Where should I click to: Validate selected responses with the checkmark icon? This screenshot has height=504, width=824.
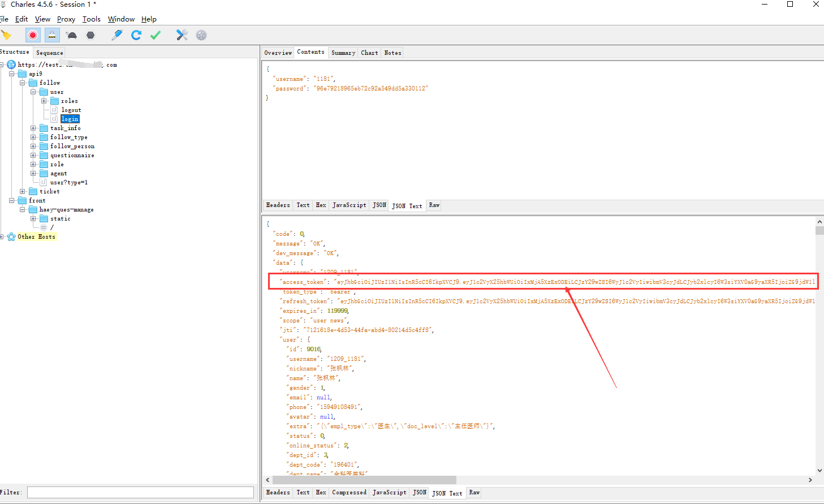156,35
